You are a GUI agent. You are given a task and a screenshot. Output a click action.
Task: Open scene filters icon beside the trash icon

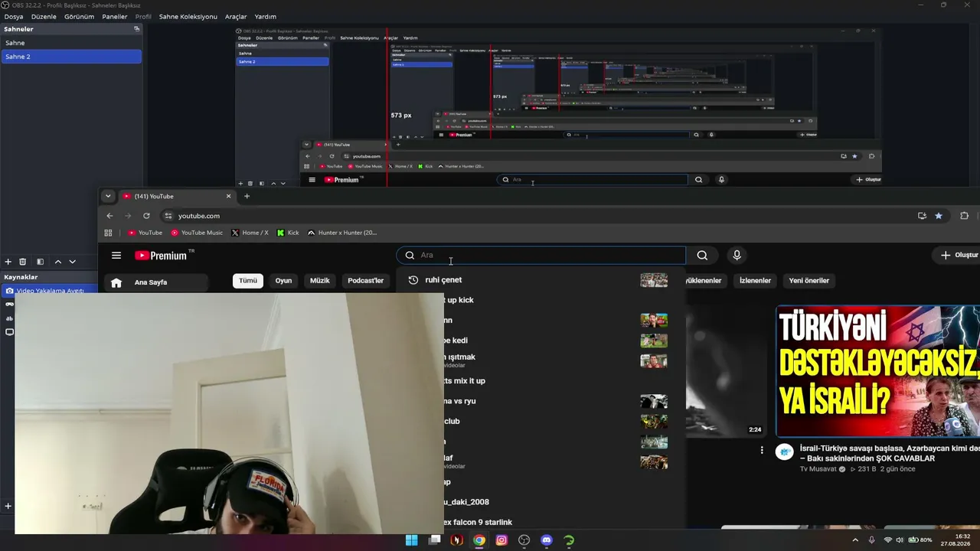(x=41, y=262)
